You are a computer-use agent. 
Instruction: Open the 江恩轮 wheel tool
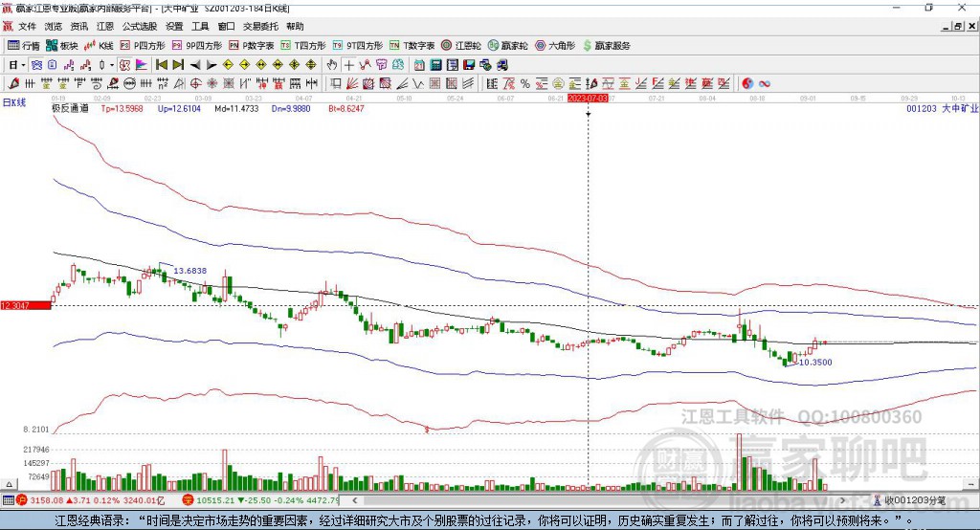(461, 46)
